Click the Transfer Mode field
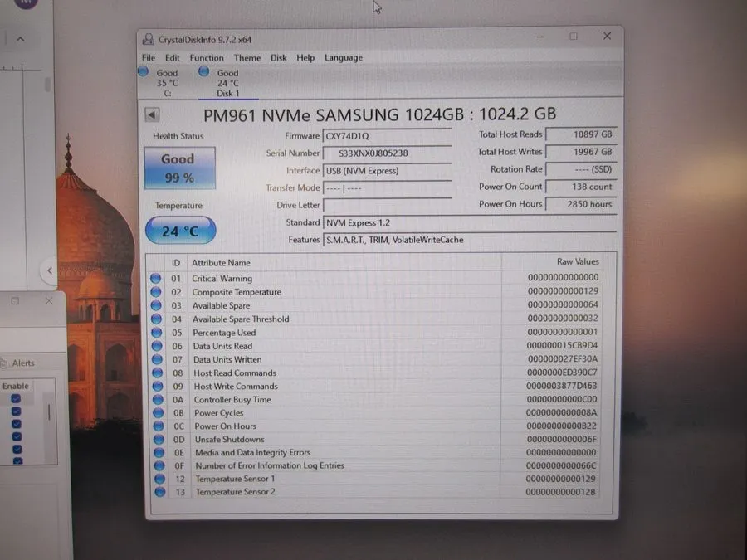This screenshot has height=560, width=747. pyautogui.click(x=387, y=188)
